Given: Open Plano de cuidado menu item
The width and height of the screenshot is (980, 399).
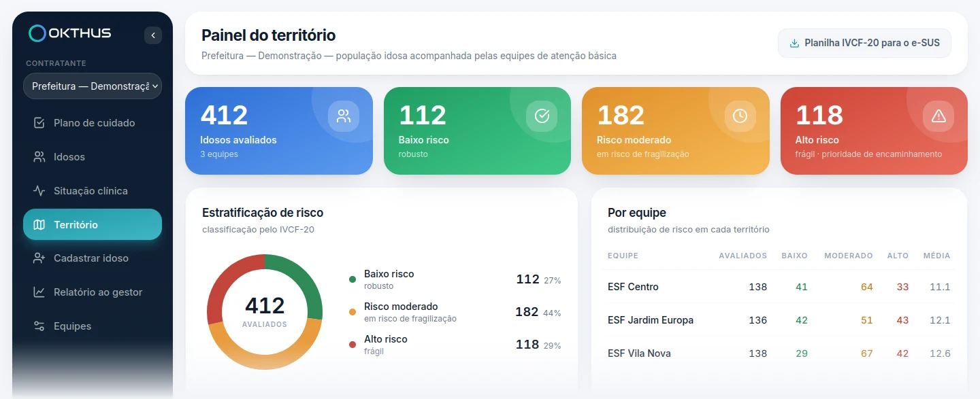Looking at the screenshot, I should click(93, 123).
